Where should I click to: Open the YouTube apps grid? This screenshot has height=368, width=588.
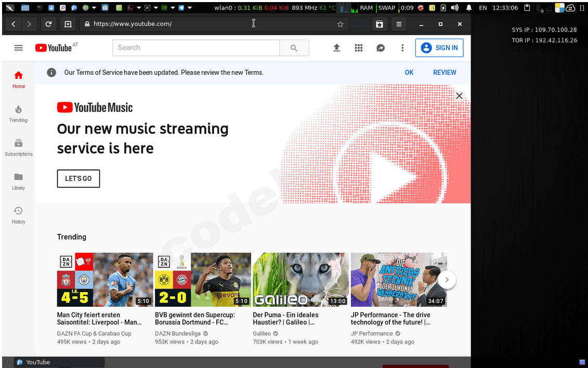tap(359, 48)
